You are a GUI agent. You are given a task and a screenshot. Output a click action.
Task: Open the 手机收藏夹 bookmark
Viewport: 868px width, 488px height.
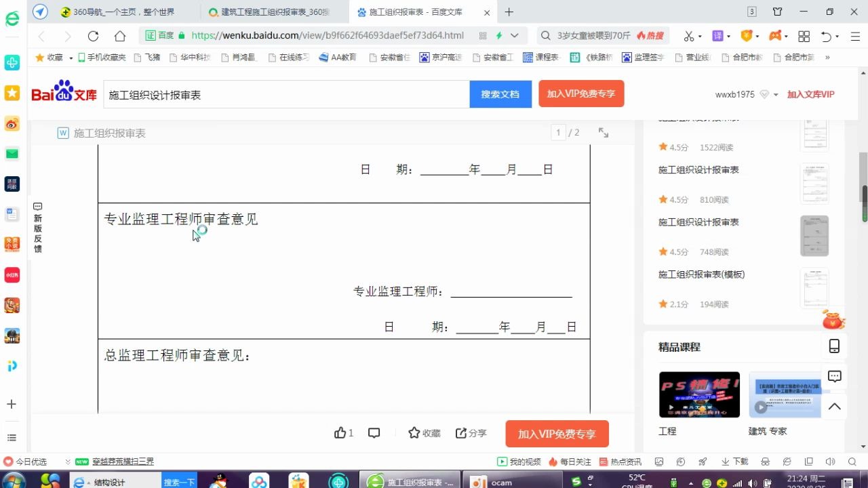coord(102,58)
